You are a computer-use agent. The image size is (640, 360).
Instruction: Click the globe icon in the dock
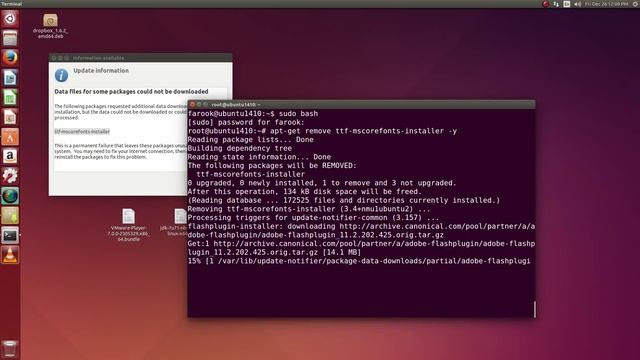point(10,196)
